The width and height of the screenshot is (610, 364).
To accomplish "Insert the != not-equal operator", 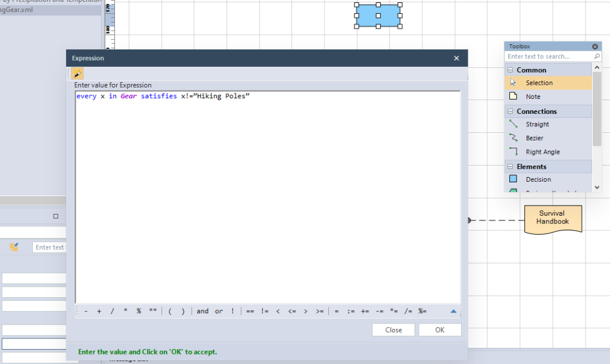I will pyautogui.click(x=264, y=311).
